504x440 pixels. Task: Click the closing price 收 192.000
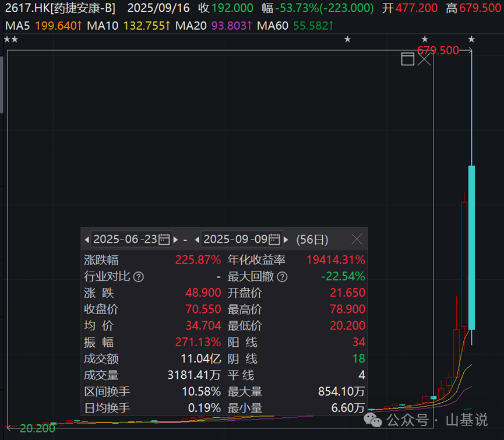225,8
